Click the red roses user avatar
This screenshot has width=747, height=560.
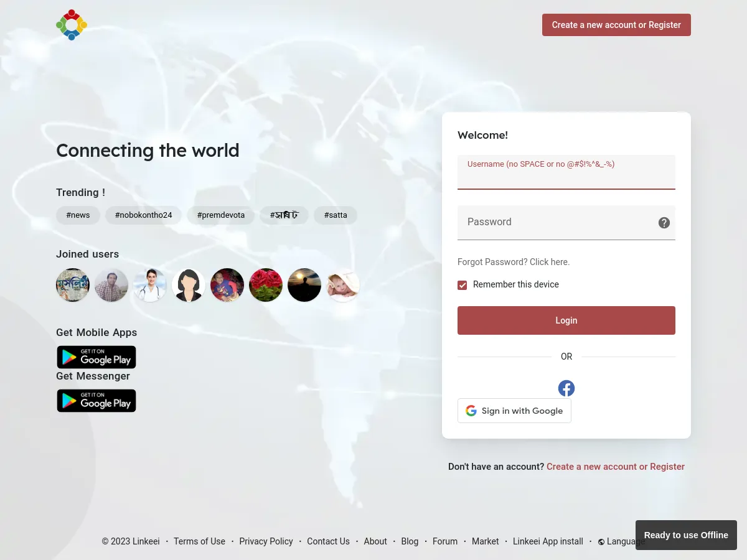point(266,284)
